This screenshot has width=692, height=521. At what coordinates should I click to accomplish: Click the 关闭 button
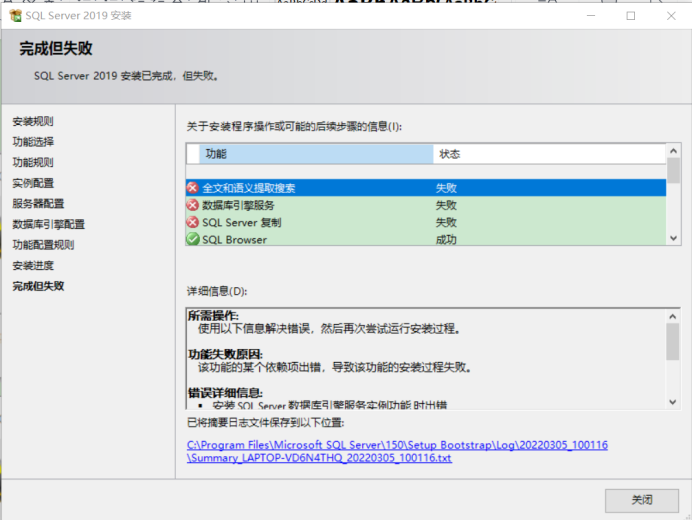click(642, 500)
